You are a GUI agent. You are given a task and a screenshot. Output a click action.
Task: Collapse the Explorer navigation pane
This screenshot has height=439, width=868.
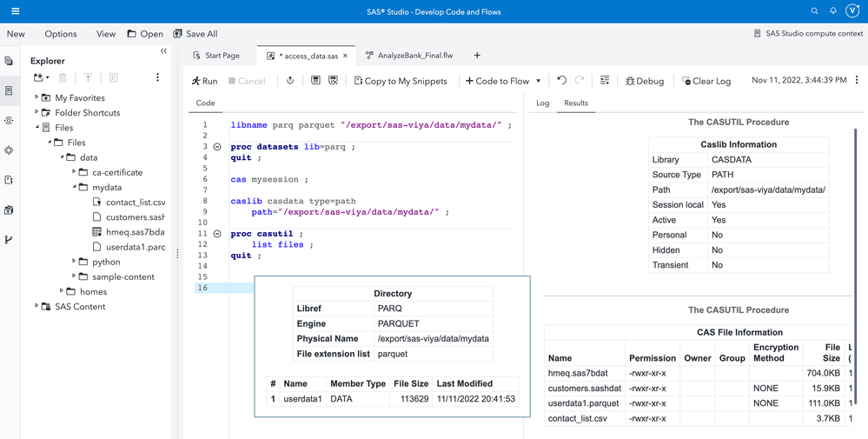(163, 51)
